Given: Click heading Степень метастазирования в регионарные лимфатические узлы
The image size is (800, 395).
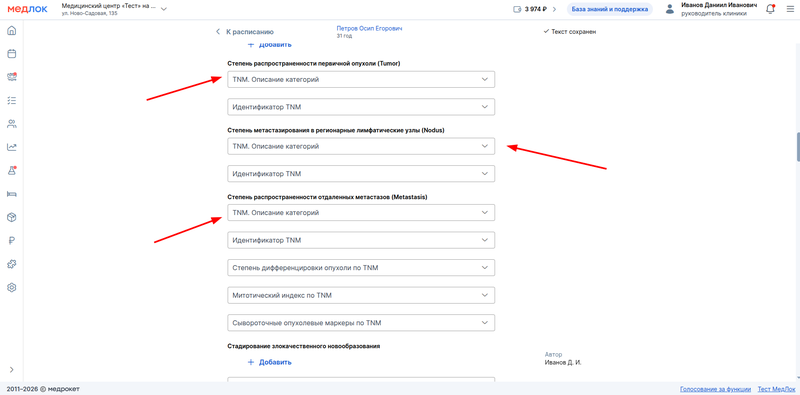Looking at the screenshot, I should point(336,130).
